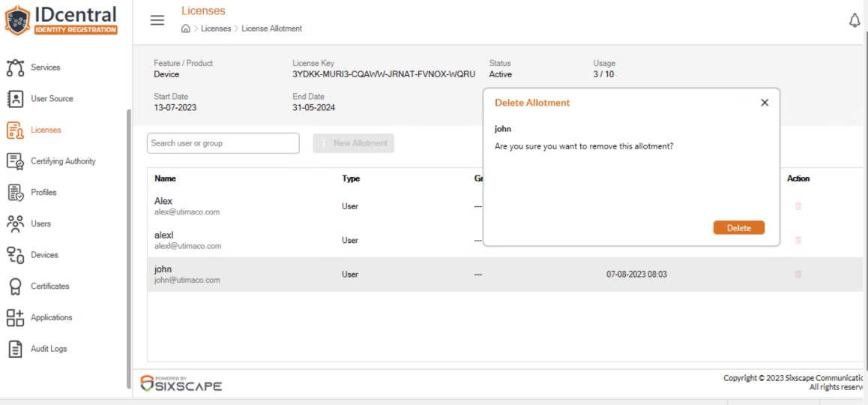Click the New Allotment button
Screen dimensions: 868x405
click(x=353, y=143)
